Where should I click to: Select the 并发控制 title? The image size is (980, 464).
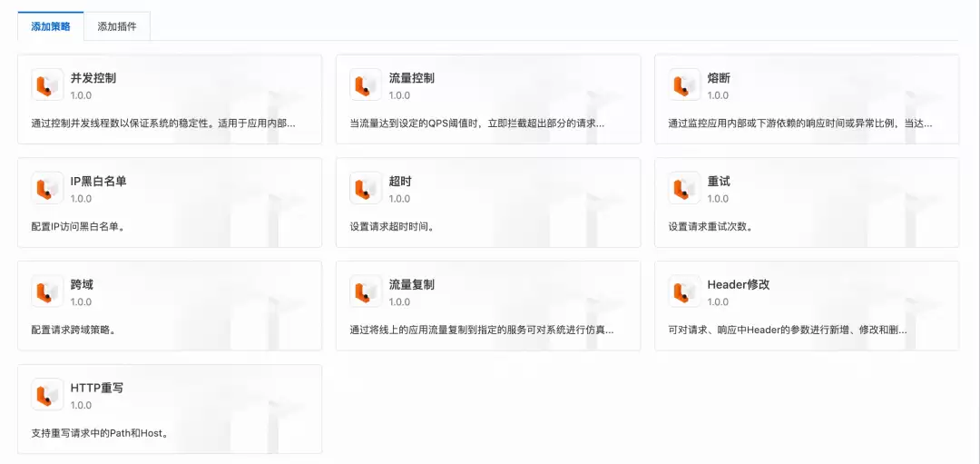[x=93, y=78]
